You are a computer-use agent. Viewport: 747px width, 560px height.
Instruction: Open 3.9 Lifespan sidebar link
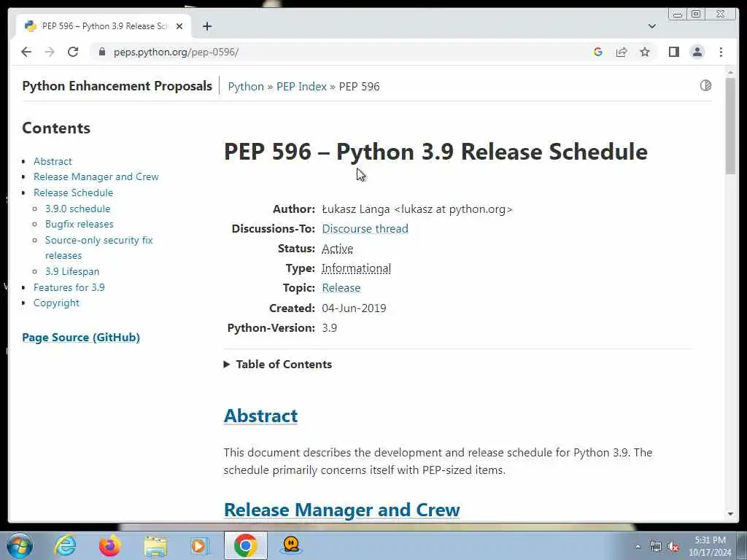72,271
